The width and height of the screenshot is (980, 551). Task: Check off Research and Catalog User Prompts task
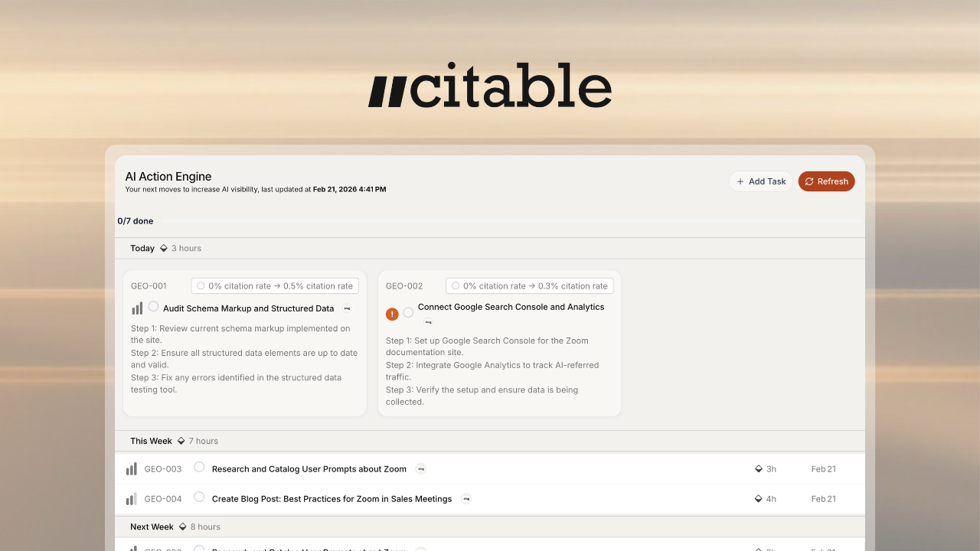click(x=199, y=467)
